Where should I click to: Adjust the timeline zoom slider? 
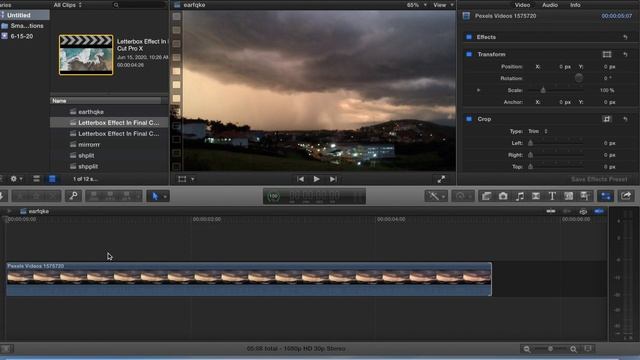[x=550, y=349]
